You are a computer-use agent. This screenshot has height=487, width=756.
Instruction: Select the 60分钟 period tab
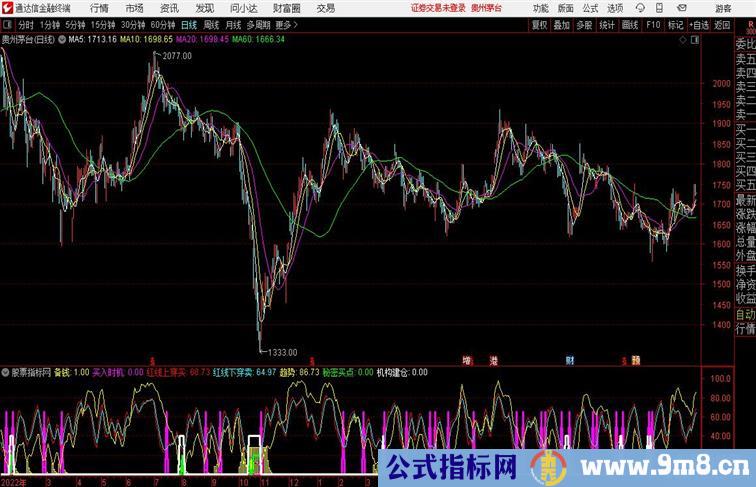point(163,24)
